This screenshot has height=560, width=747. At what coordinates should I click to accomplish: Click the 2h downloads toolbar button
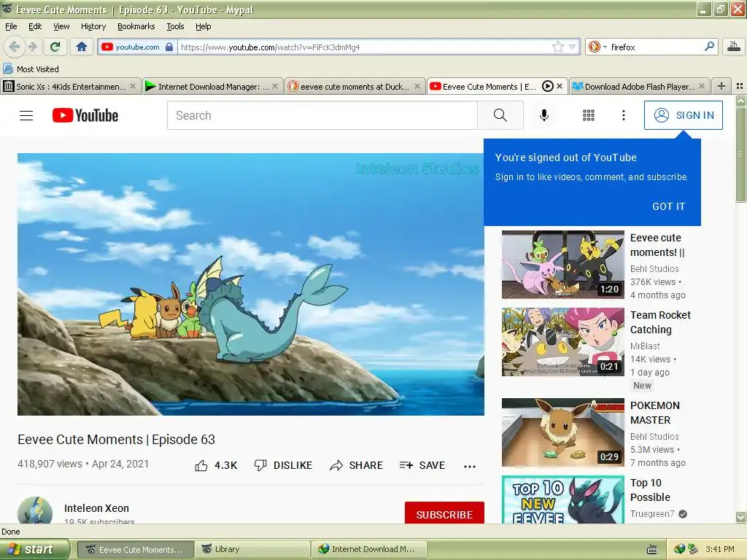[734, 47]
